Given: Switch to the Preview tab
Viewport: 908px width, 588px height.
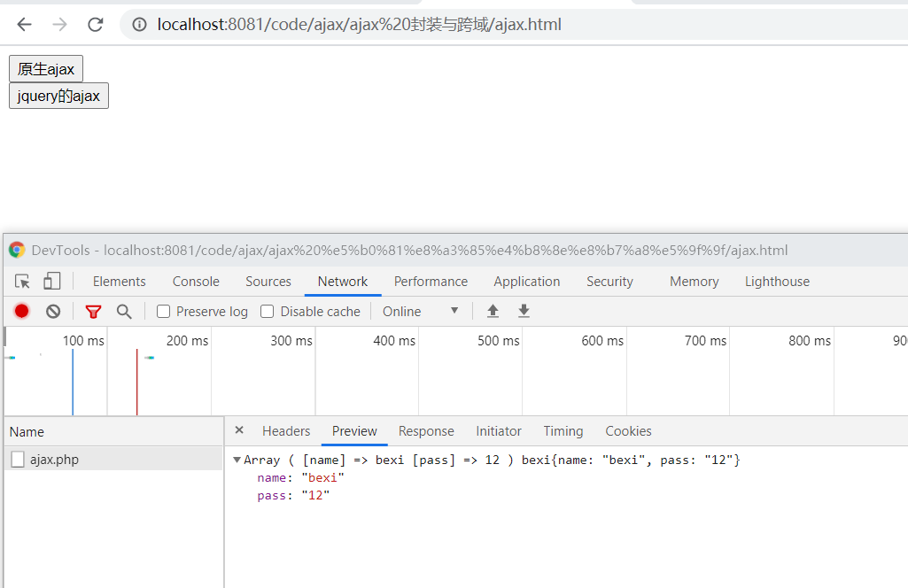Looking at the screenshot, I should pyautogui.click(x=354, y=431).
